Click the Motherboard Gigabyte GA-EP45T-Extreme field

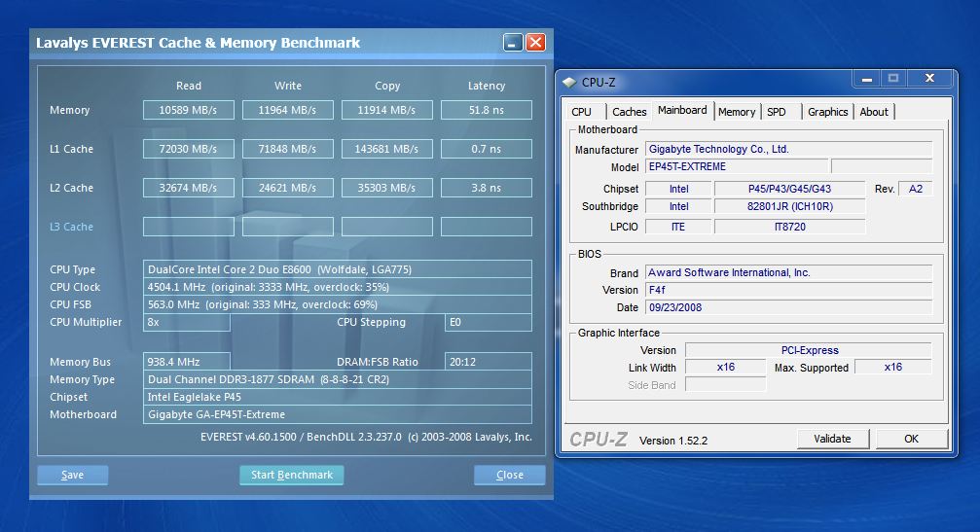[338, 414]
